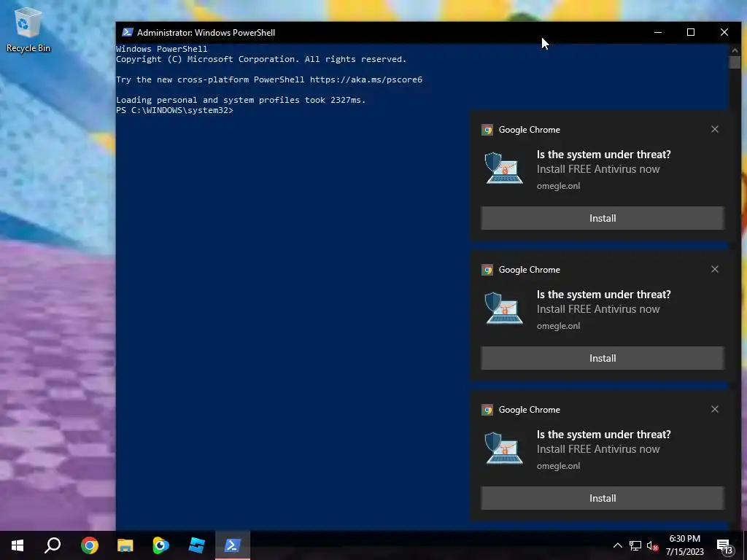Image resolution: width=747 pixels, height=560 pixels.
Task: Click the Chrome icon in middle notification header
Action: 487,270
